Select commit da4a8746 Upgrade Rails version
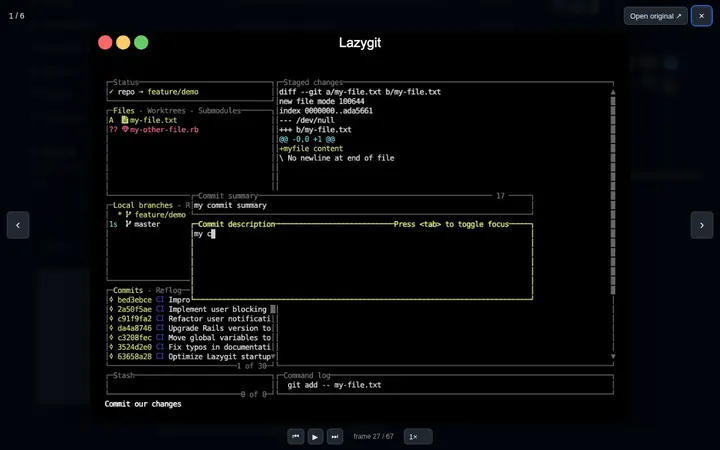720x450 pixels. pos(191,328)
